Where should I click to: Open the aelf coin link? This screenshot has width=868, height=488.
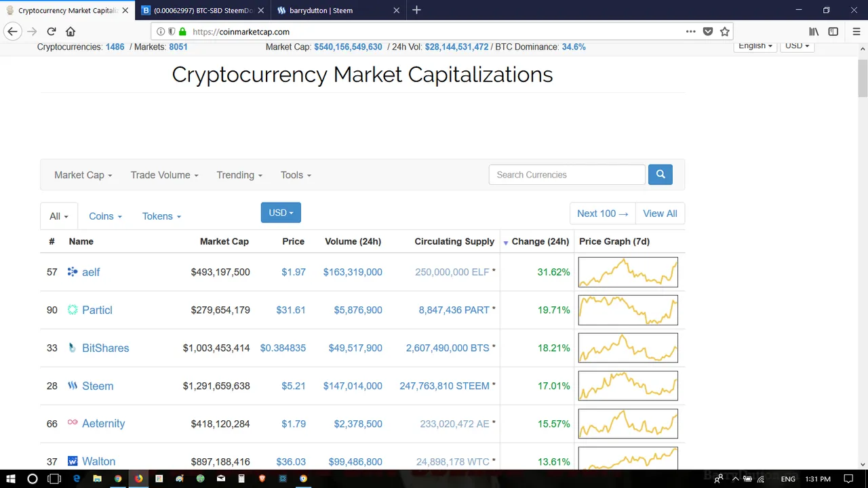click(91, 272)
